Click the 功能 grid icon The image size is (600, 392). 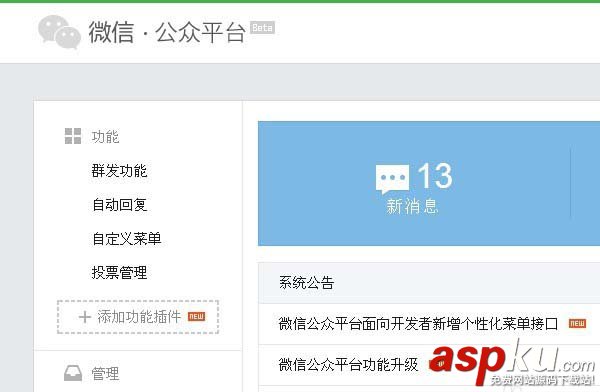[73, 136]
